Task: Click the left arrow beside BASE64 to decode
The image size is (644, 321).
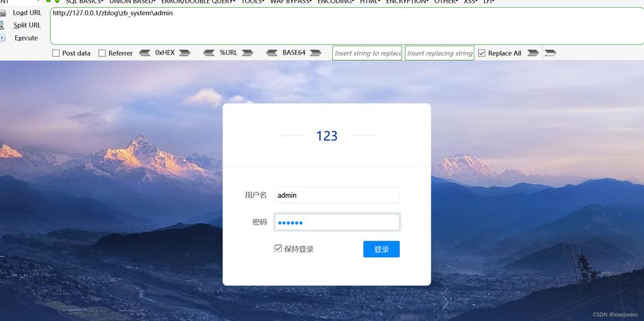Action: click(x=272, y=53)
